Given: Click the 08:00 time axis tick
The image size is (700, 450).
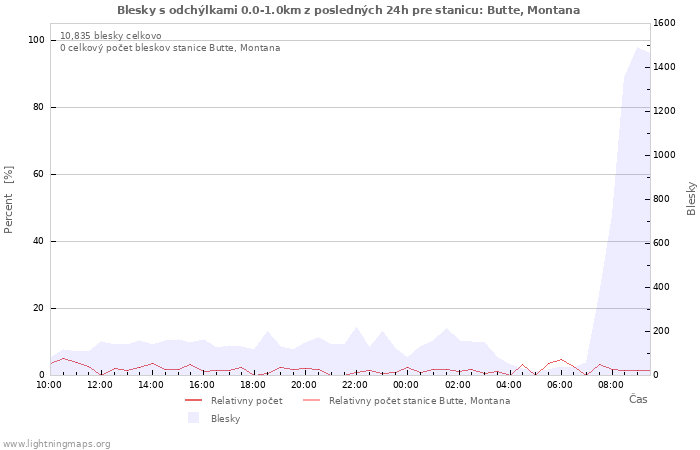Looking at the screenshot, I should click(x=611, y=384).
